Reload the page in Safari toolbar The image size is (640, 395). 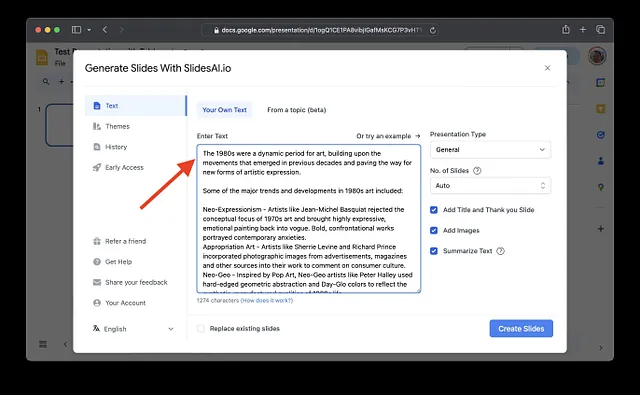tap(433, 30)
